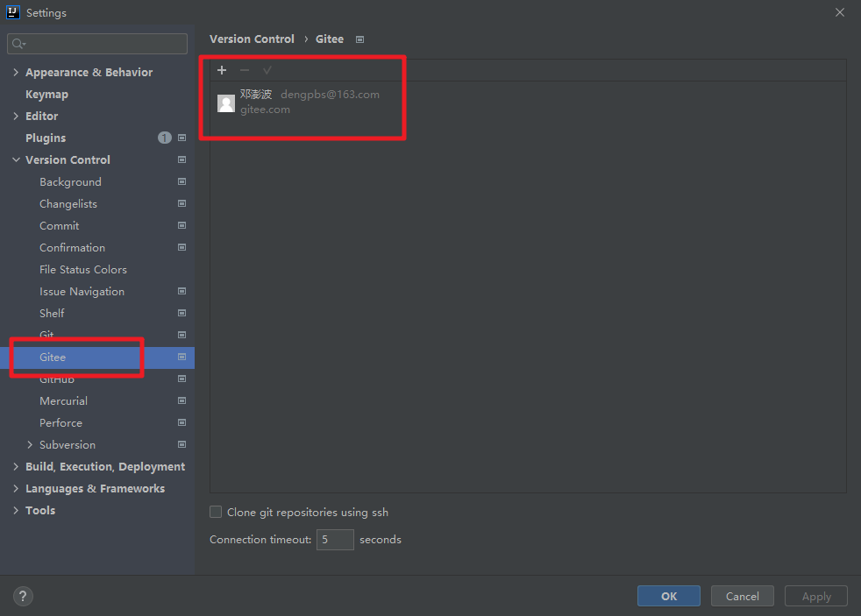The image size is (861, 616).
Task: Click the project icon on Commit row
Action: click(x=181, y=225)
